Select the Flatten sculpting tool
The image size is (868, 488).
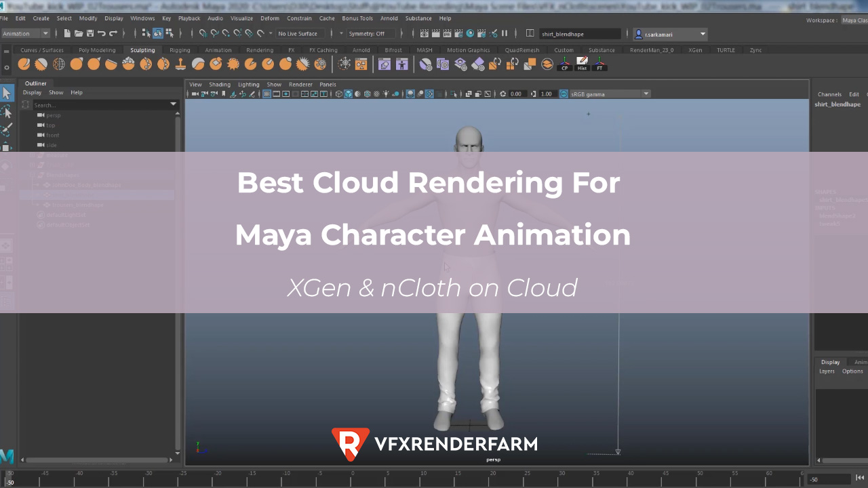point(111,64)
